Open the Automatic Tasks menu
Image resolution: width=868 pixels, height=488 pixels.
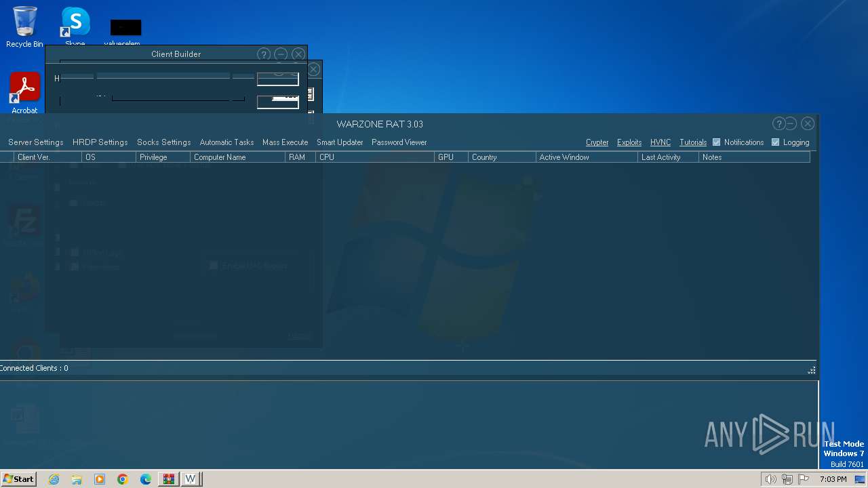point(226,142)
